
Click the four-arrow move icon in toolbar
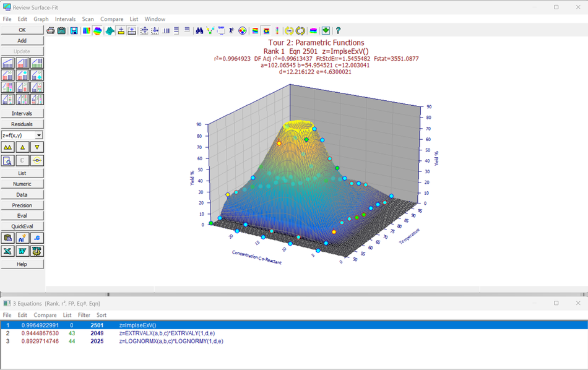tap(144, 31)
